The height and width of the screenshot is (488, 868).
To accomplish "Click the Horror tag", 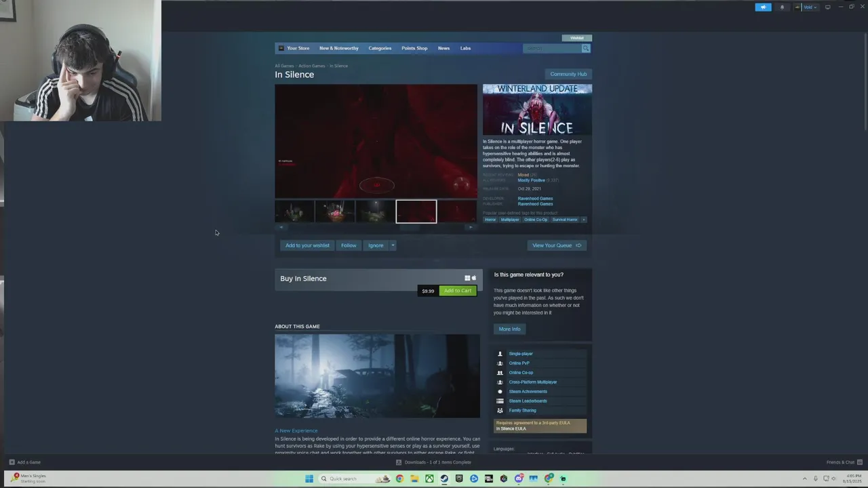I will click(x=490, y=220).
